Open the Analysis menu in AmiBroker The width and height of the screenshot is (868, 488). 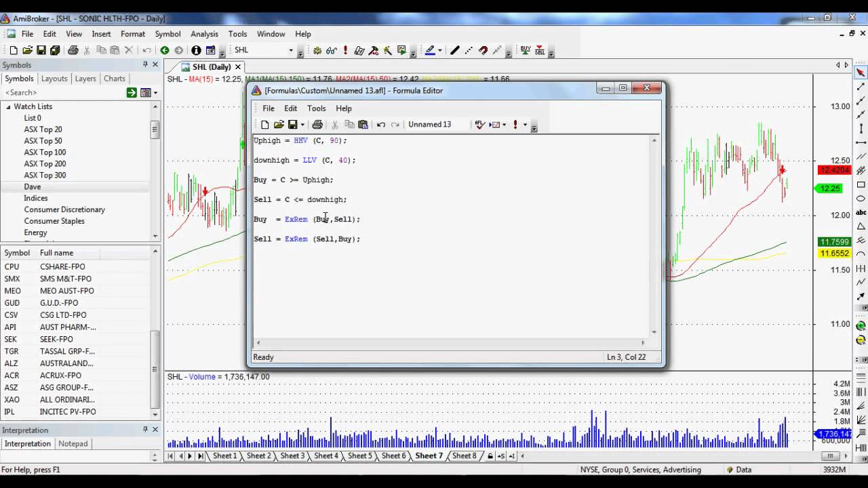204,34
